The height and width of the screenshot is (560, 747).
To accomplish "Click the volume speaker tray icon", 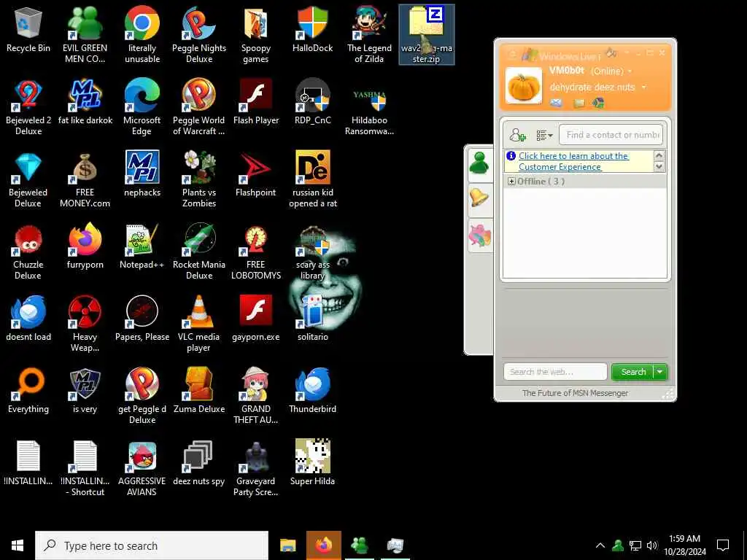I will tap(652, 545).
